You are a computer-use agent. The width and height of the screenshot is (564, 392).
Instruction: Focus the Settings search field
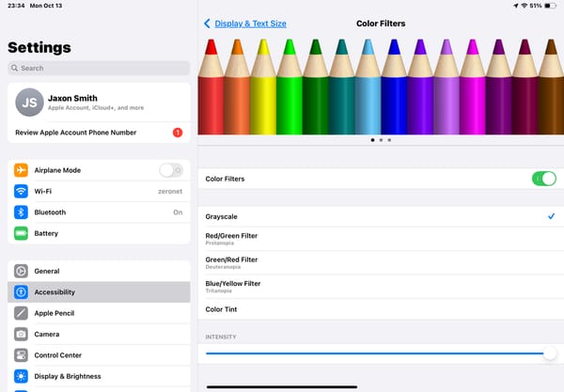click(99, 68)
